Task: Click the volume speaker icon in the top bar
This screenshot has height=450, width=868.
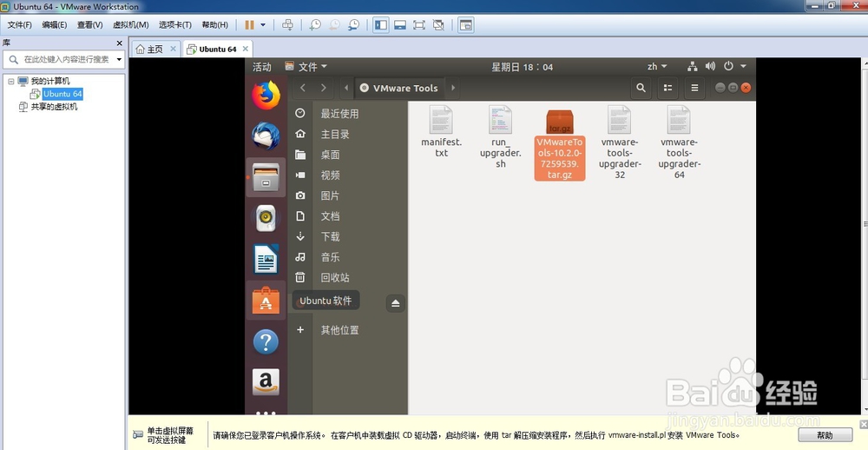Action: [710, 67]
